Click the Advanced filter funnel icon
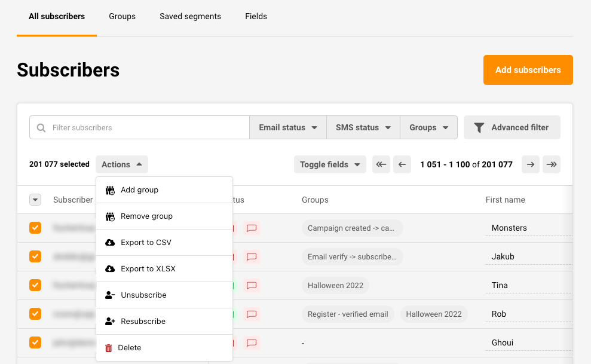The height and width of the screenshot is (364, 591). point(479,127)
